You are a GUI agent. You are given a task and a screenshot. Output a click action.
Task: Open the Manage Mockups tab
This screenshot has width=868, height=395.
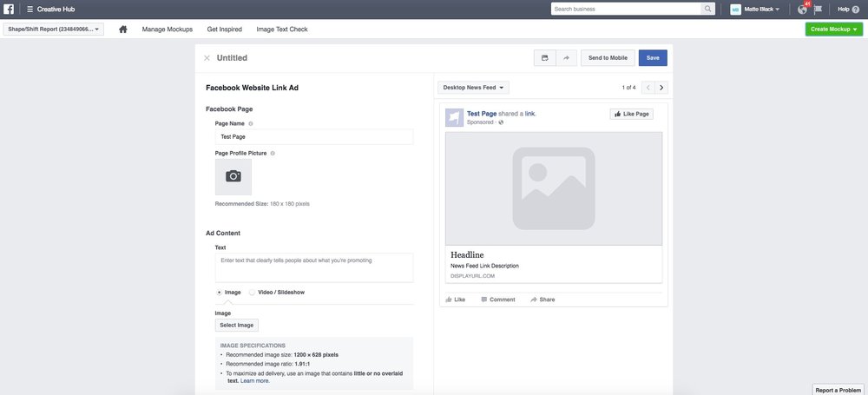[168, 30]
